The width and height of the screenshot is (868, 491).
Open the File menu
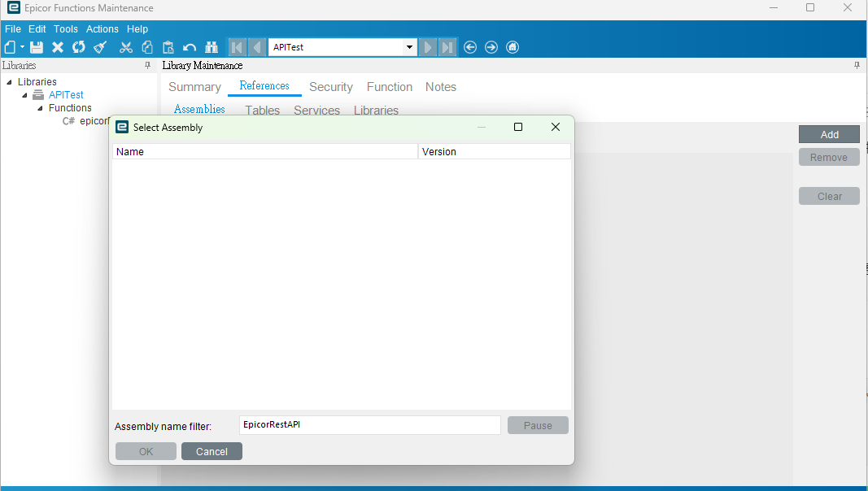[x=13, y=28]
